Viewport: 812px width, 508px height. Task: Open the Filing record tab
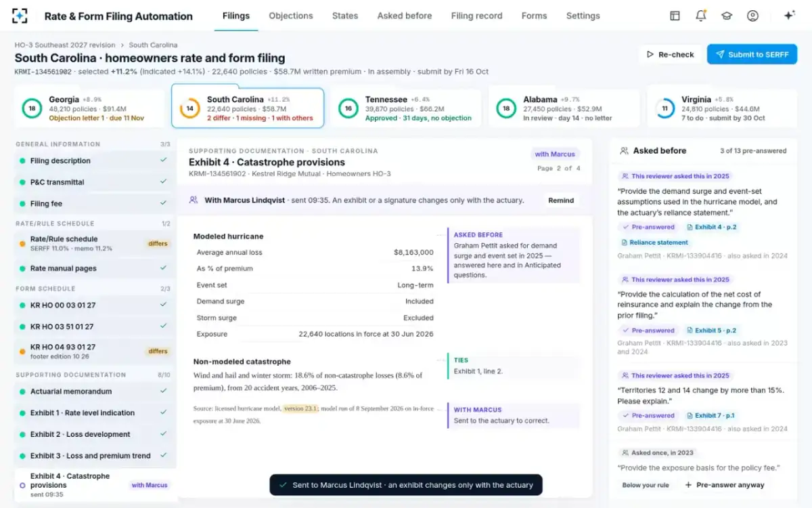pyautogui.click(x=476, y=16)
